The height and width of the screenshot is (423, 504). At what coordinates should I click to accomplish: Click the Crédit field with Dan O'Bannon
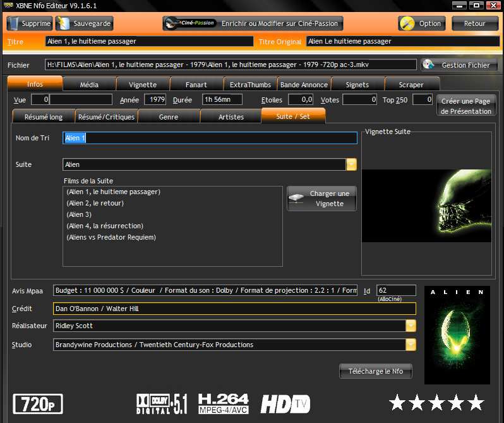pyautogui.click(x=234, y=309)
